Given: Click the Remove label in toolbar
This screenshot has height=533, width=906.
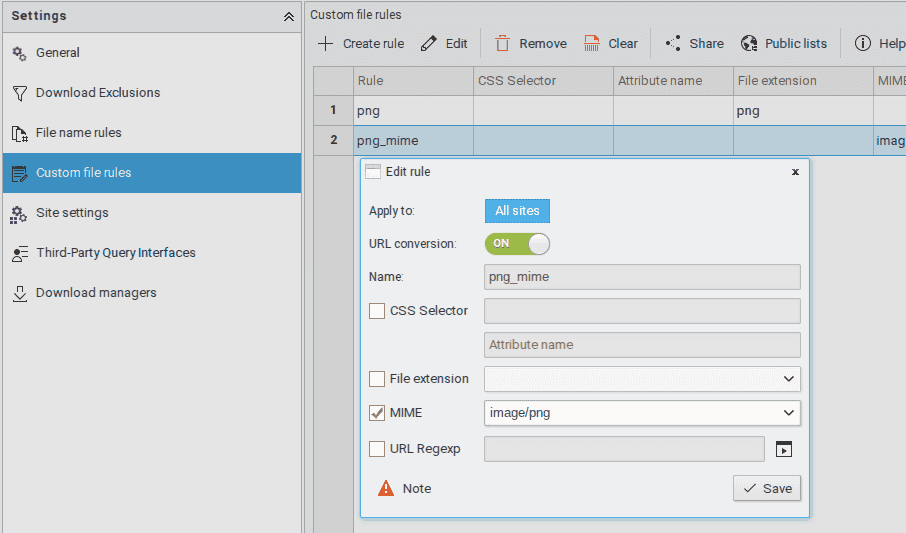Looking at the screenshot, I should pyautogui.click(x=543, y=44).
